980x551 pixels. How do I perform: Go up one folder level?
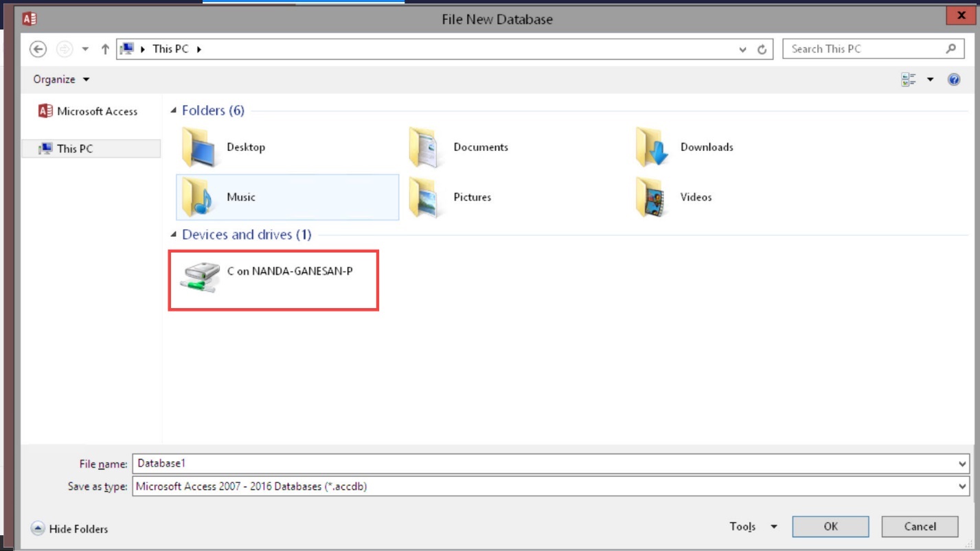pyautogui.click(x=105, y=49)
